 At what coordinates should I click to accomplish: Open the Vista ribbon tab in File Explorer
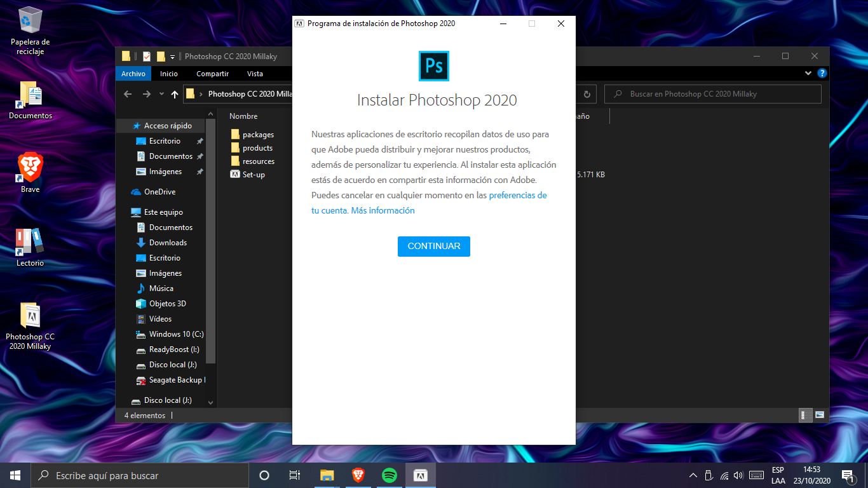[x=255, y=74]
